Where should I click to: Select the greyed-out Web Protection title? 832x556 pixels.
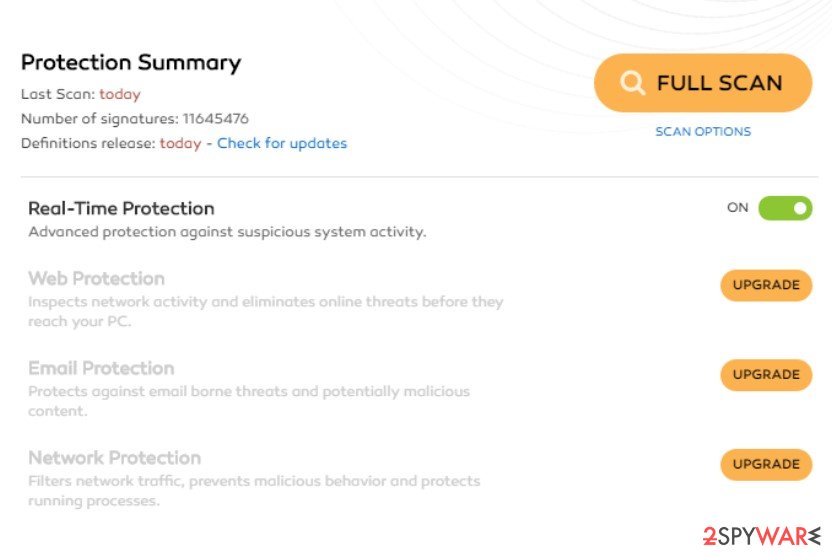point(97,279)
